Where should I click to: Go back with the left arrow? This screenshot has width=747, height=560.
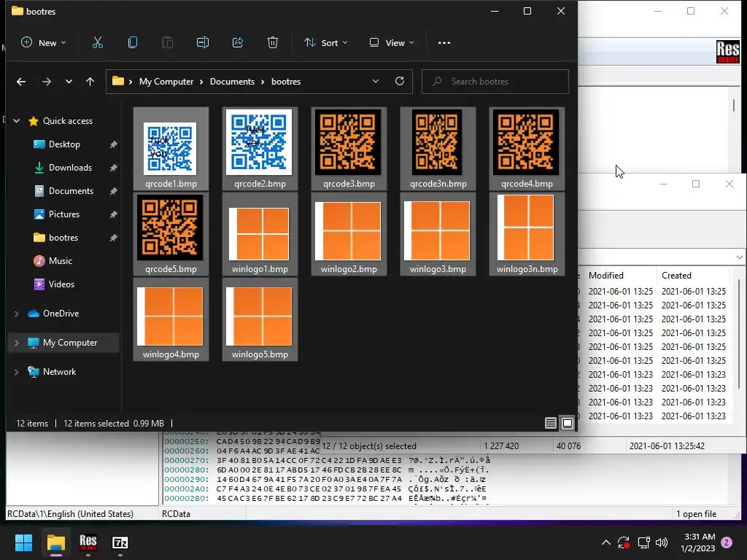click(x=21, y=82)
